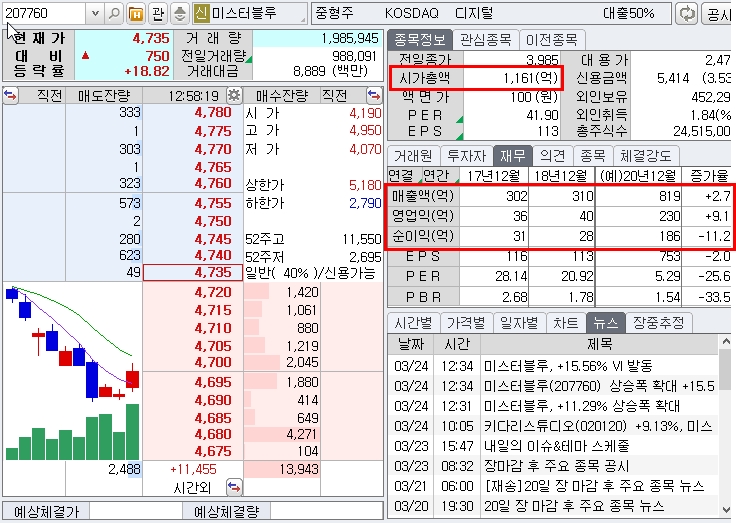
Task: Click the 공시 disclosure button
Action: tap(719, 14)
